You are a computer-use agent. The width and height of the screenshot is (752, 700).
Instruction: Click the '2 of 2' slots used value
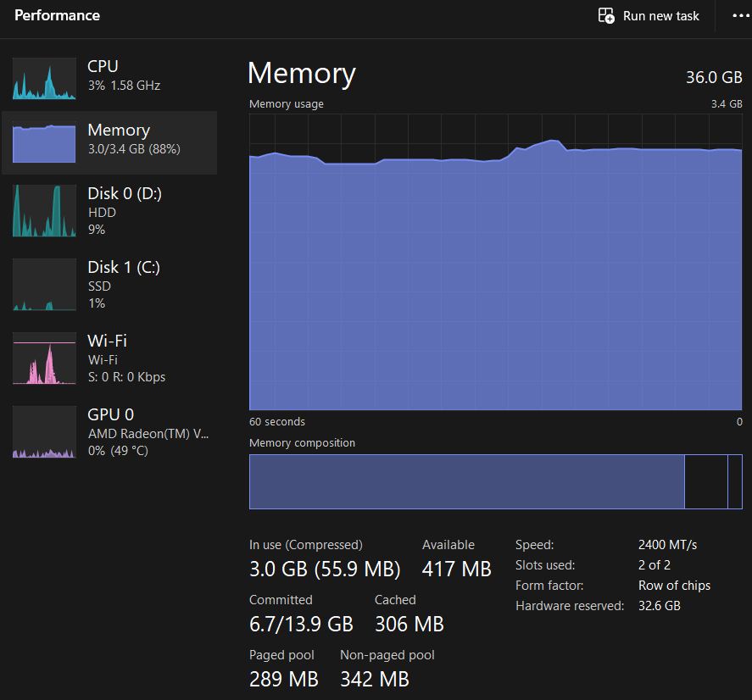tap(655, 564)
